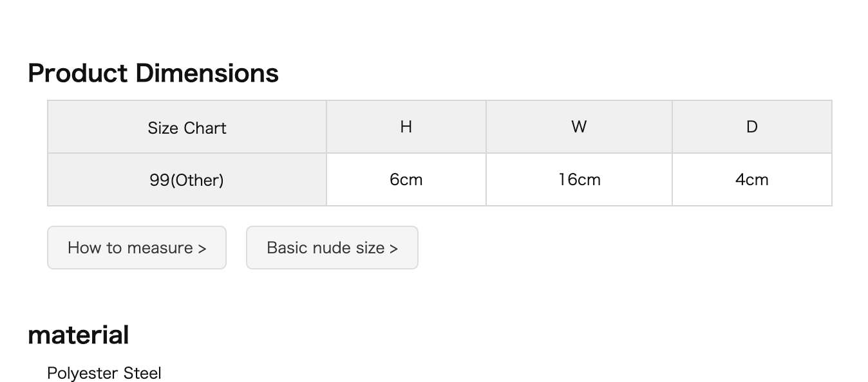Open the Basic nude size reference
The image size is (868, 382).
point(332,248)
